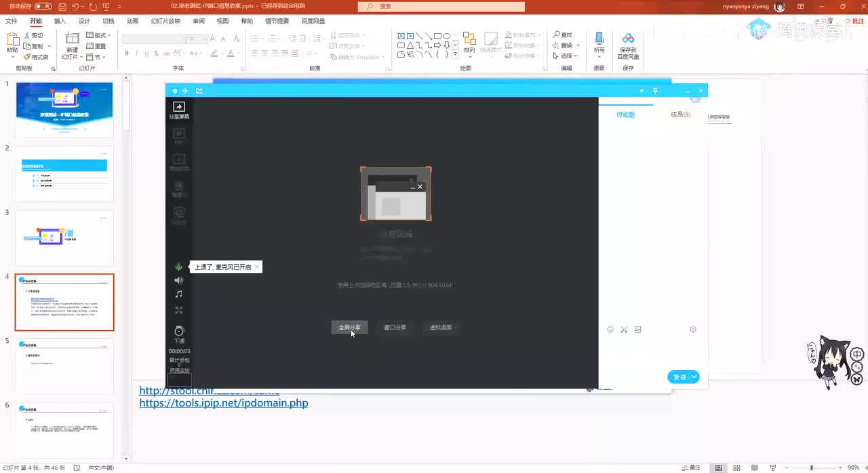868x473 pixels.
Task: Click the Underline U formatting icon
Action: point(146,53)
